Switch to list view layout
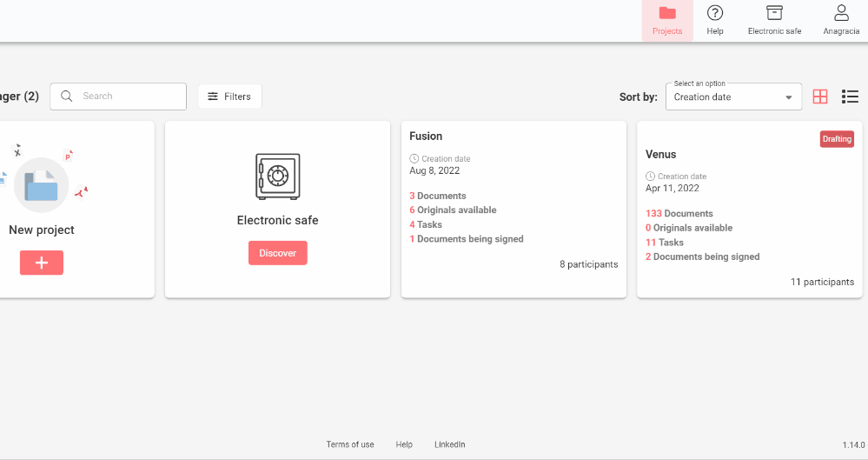The height and width of the screenshot is (460, 868). [x=850, y=97]
